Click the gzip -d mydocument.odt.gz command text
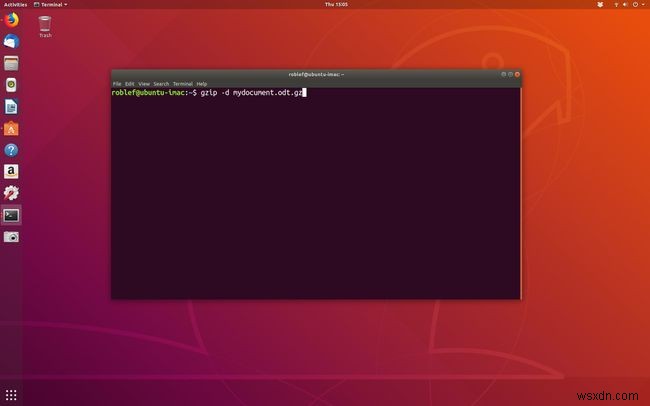 pos(252,92)
